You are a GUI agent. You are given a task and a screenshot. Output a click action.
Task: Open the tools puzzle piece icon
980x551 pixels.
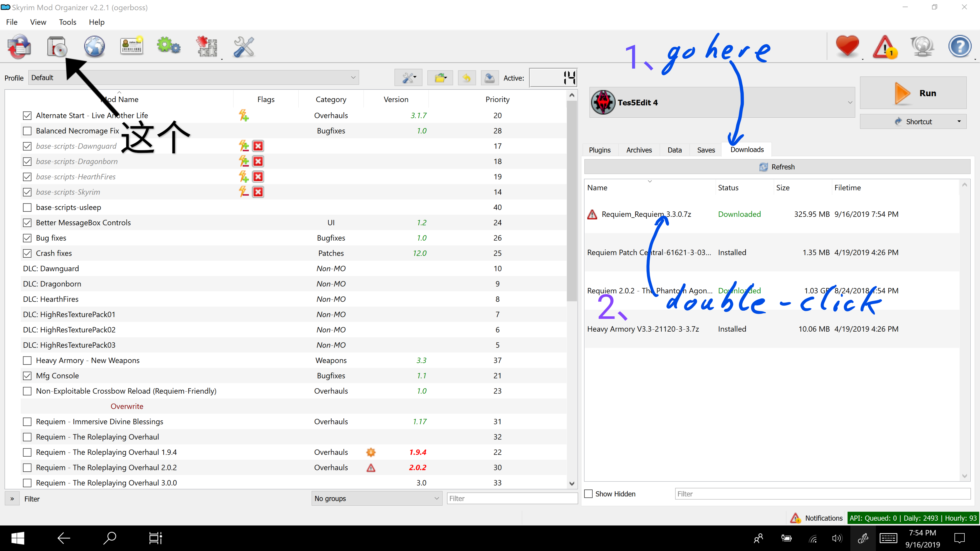(206, 47)
